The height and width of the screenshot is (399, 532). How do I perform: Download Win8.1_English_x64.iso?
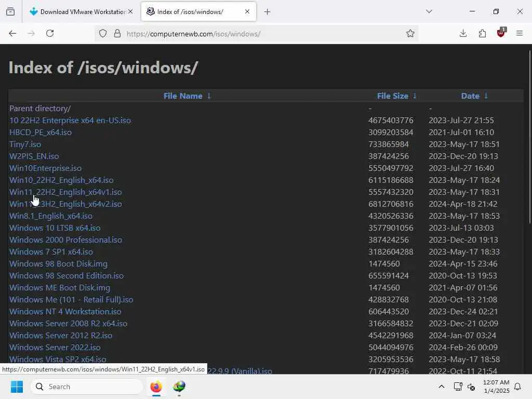[x=51, y=216]
